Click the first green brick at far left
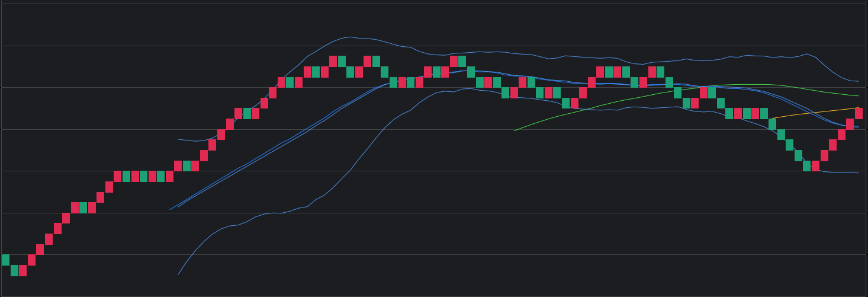Screen dimensions: 868x297 click(x=5, y=260)
